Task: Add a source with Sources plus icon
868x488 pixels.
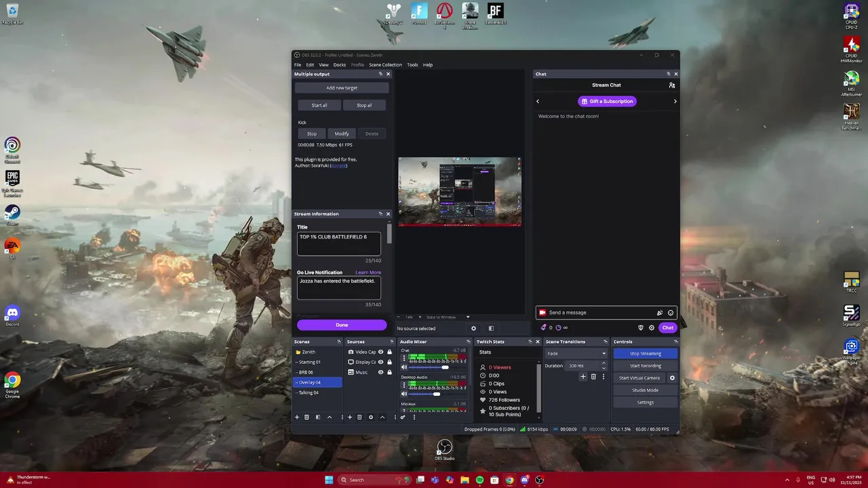Action: tap(350, 417)
